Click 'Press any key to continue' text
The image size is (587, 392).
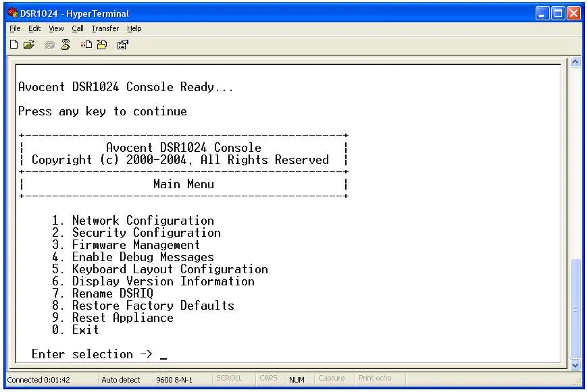click(x=103, y=111)
